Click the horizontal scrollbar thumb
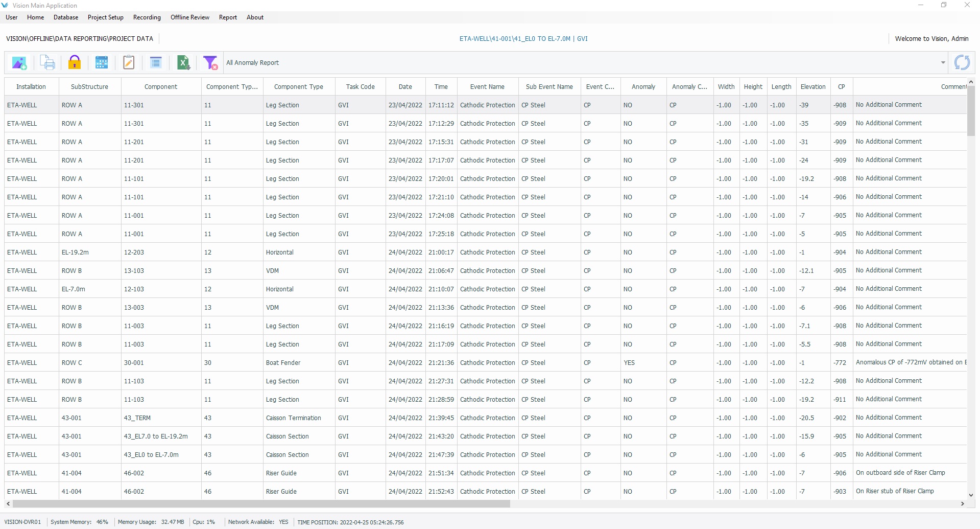This screenshot has width=980, height=529. coord(261,504)
